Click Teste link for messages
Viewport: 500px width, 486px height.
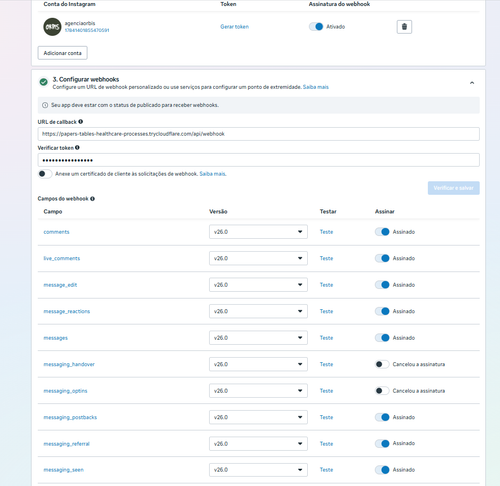pos(326,338)
